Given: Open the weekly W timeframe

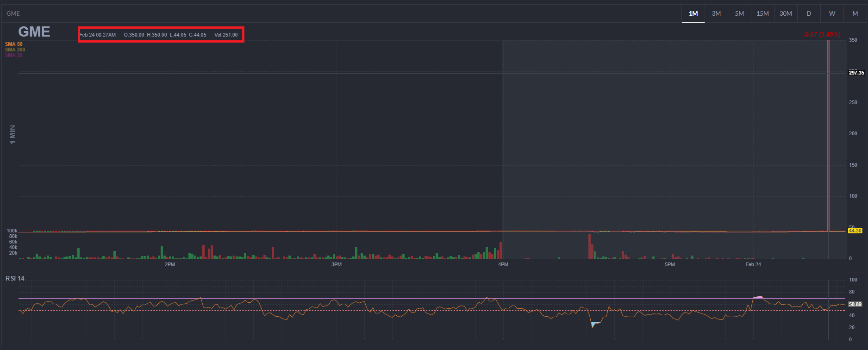Looking at the screenshot, I should 832,13.
